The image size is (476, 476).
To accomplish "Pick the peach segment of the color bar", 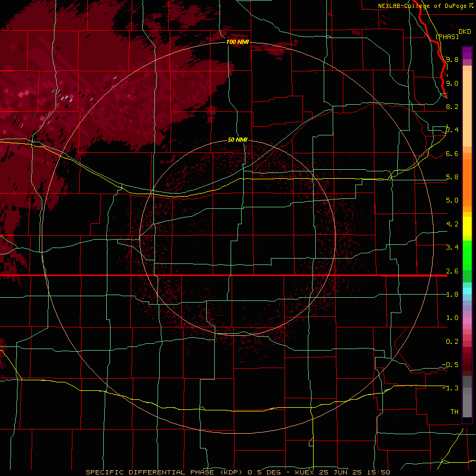I will point(467,108).
